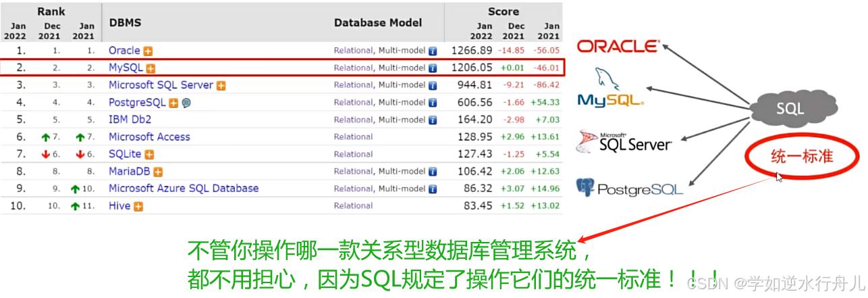868x298 pixels.
Task: Follow the SQLite link
Action: point(125,154)
